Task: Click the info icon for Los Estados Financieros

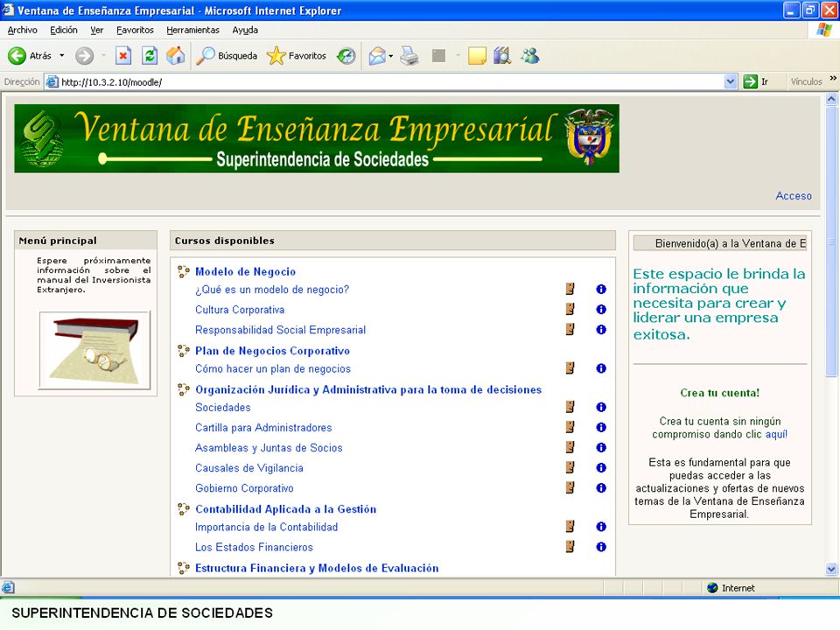Action: (x=601, y=546)
